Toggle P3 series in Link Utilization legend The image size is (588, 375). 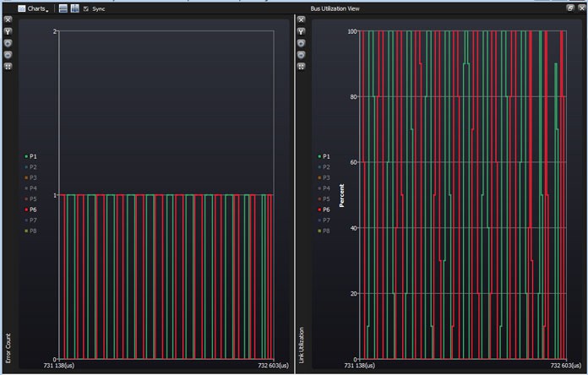tap(324, 177)
